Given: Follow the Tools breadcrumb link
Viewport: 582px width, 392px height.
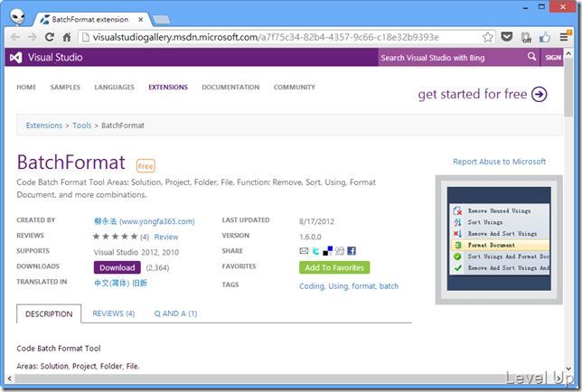Looking at the screenshot, I should pos(81,126).
